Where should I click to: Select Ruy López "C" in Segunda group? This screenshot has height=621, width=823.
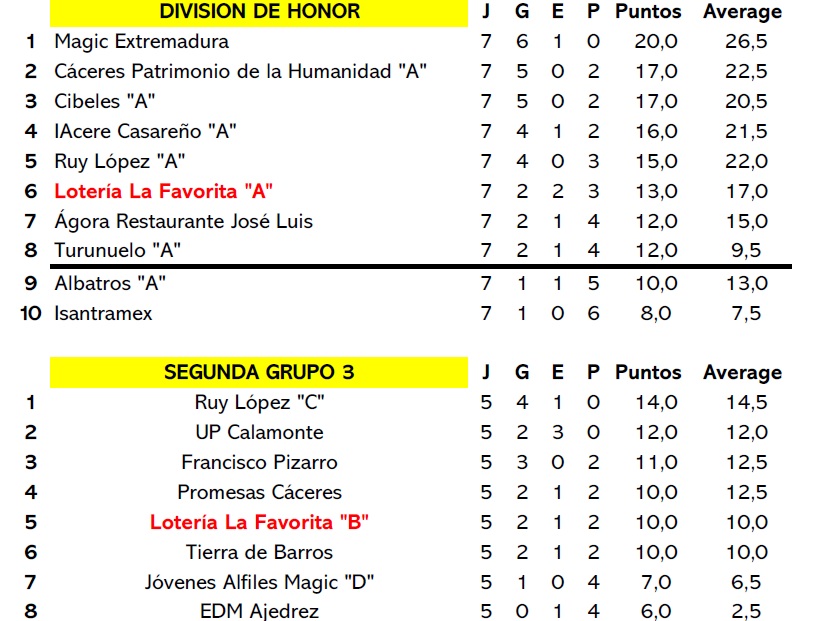coord(259,402)
